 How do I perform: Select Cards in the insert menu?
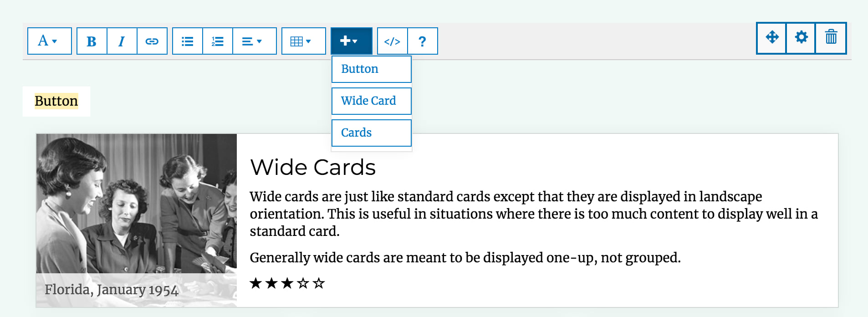pyautogui.click(x=371, y=133)
